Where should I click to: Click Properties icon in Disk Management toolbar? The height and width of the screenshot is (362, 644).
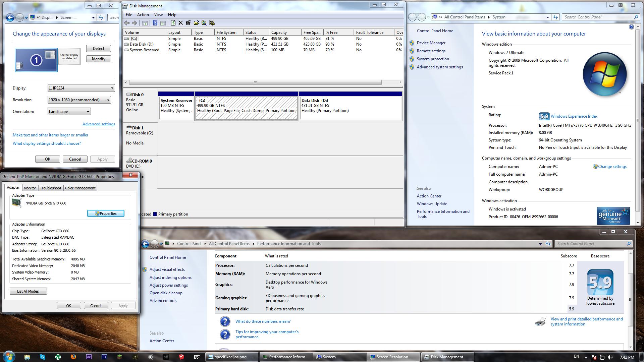pos(189,23)
